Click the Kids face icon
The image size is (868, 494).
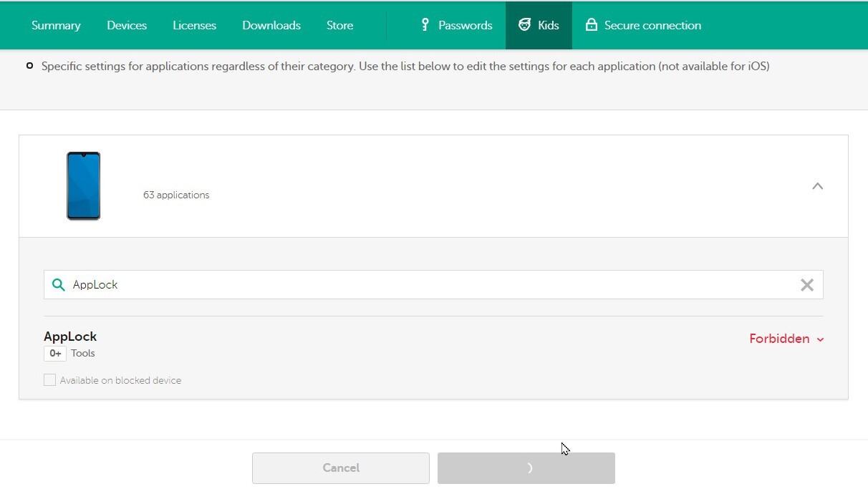(x=525, y=25)
